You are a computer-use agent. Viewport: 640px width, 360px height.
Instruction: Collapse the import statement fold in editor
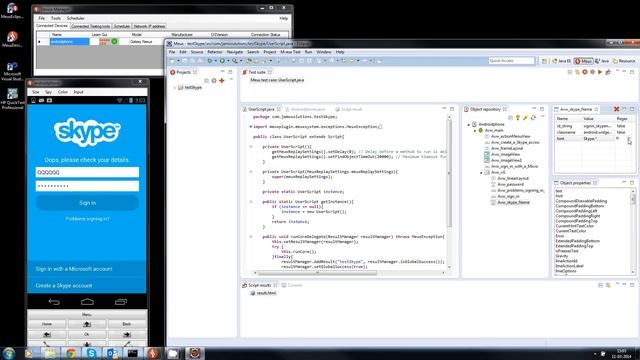click(x=251, y=127)
